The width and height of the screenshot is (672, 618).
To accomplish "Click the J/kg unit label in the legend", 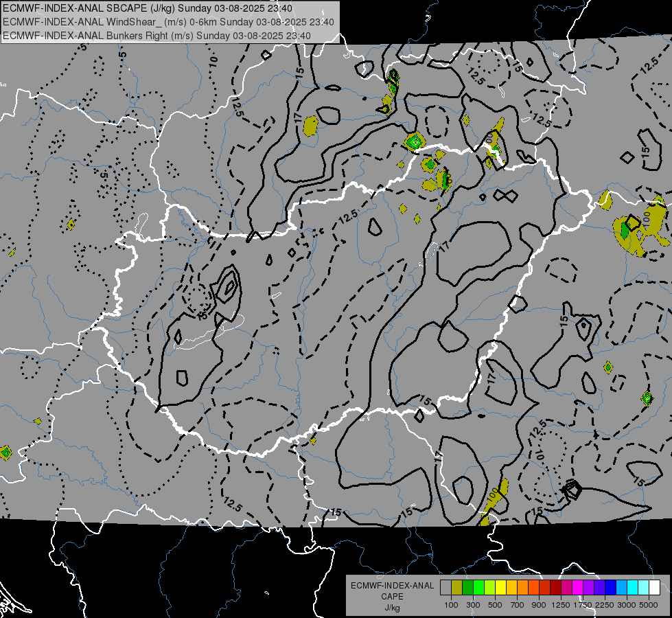I will point(392,608).
